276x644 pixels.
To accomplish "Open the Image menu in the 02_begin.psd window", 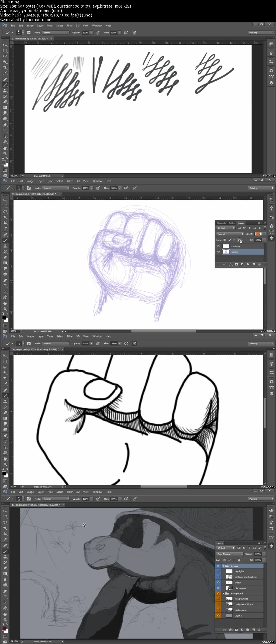I will (30, 26).
